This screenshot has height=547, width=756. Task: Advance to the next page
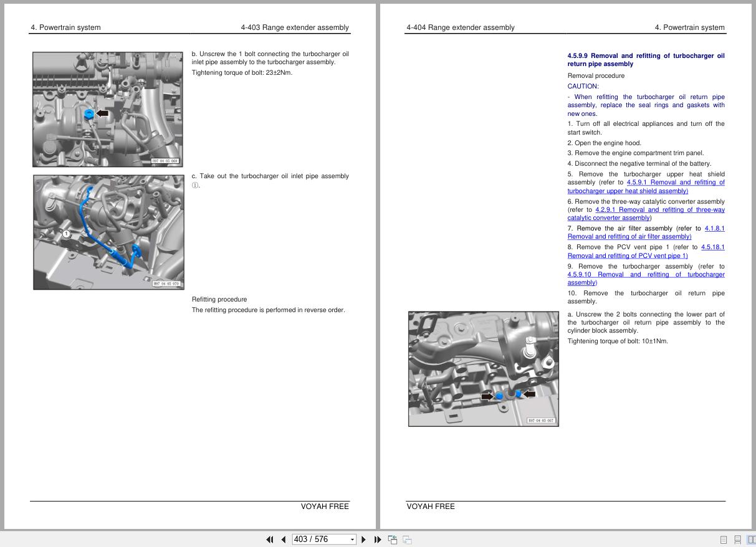point(364,540)
